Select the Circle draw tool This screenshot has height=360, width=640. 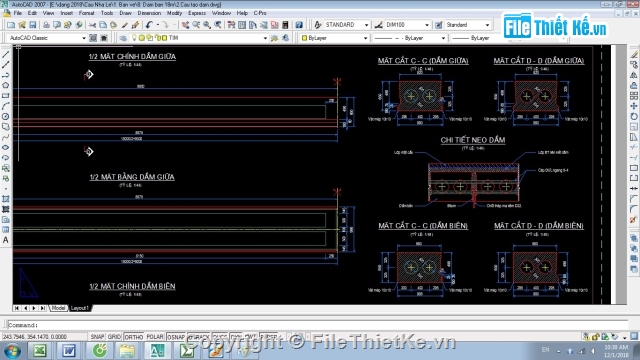point(6,116)
